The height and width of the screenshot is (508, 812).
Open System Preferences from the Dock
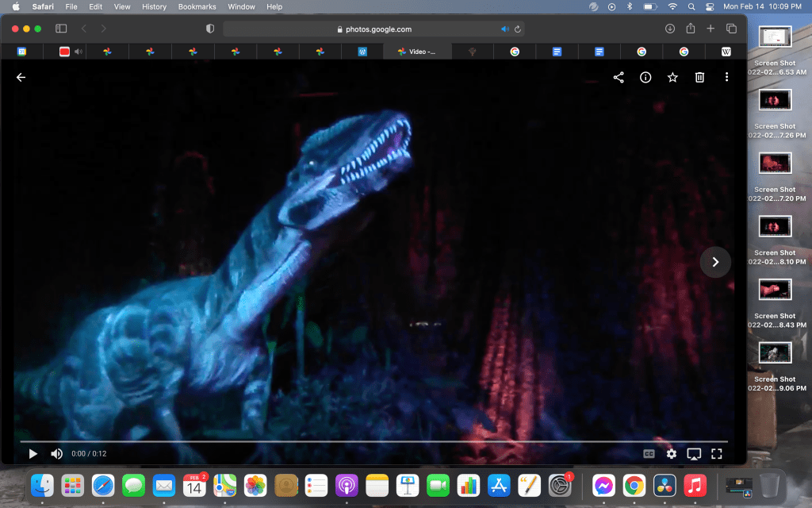click(x=560, y=486)
